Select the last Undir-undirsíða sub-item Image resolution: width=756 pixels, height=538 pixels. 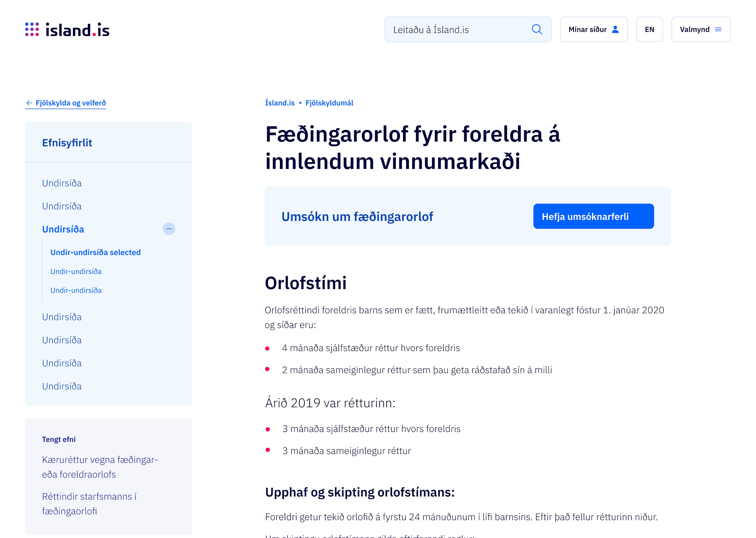pyautogui.click(x=76, y=290)
